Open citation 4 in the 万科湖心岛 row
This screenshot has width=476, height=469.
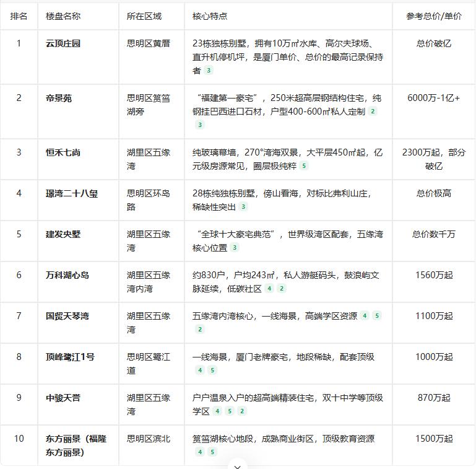pyautogui.click(x=269, y=289)
